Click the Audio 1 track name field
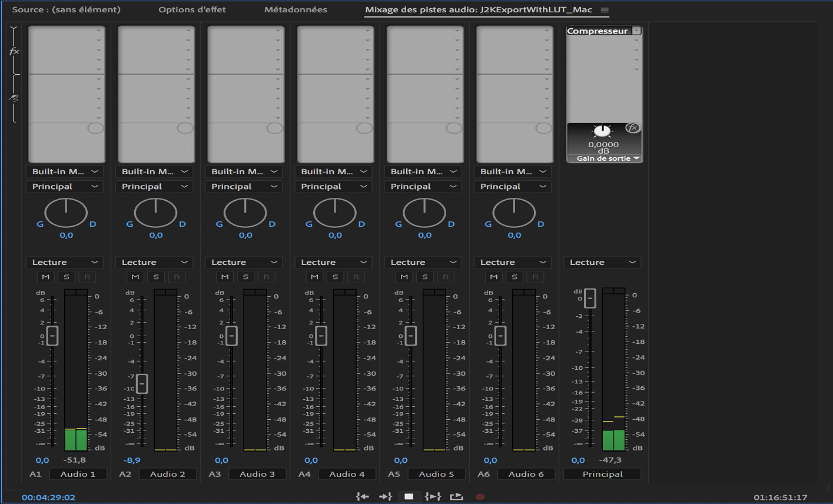Viewport: 833px width, 504px height. tap(78, 474)
